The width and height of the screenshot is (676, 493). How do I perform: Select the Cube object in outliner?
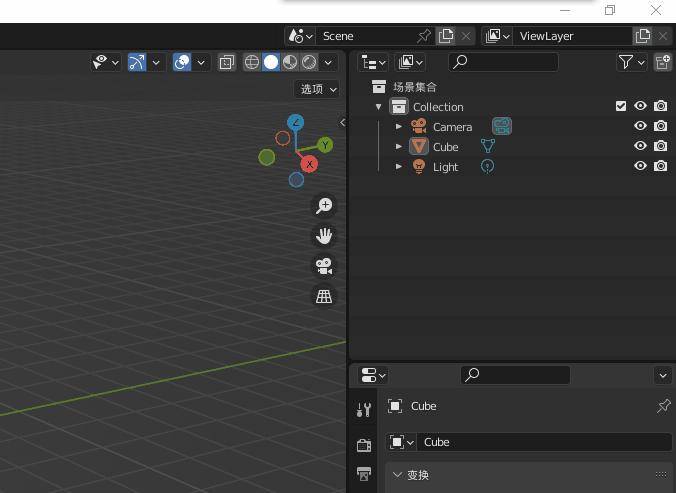(445, 147)
